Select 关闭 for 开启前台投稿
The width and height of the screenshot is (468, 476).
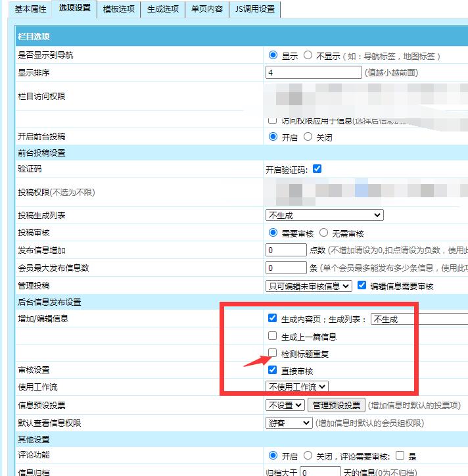[308, 137]
